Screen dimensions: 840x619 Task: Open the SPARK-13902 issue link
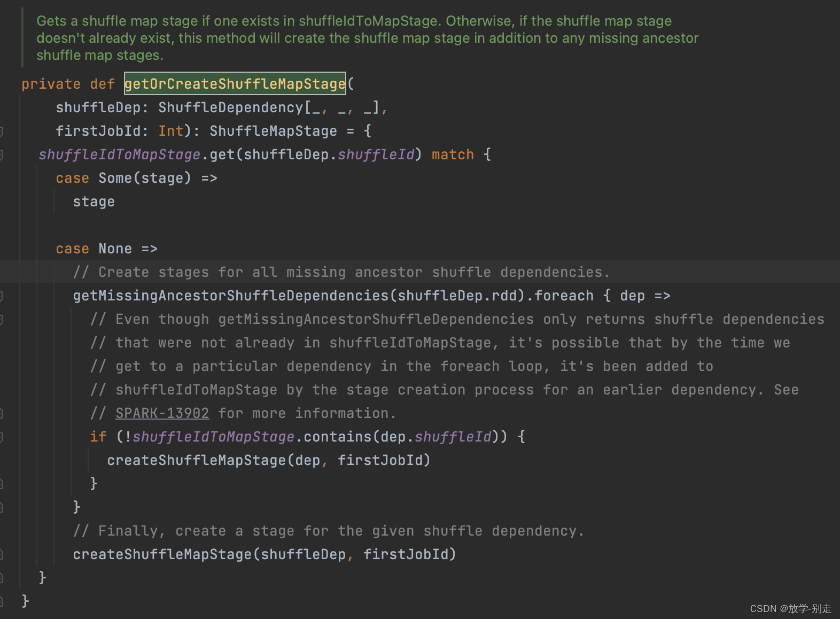162,413
